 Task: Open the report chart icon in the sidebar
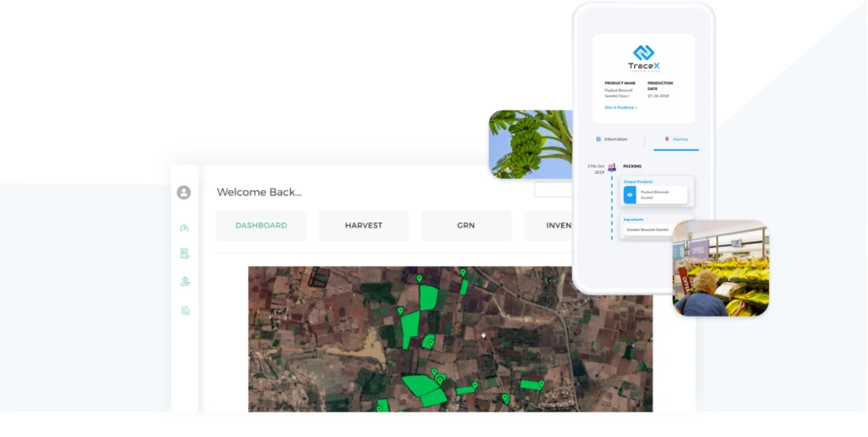185,311
